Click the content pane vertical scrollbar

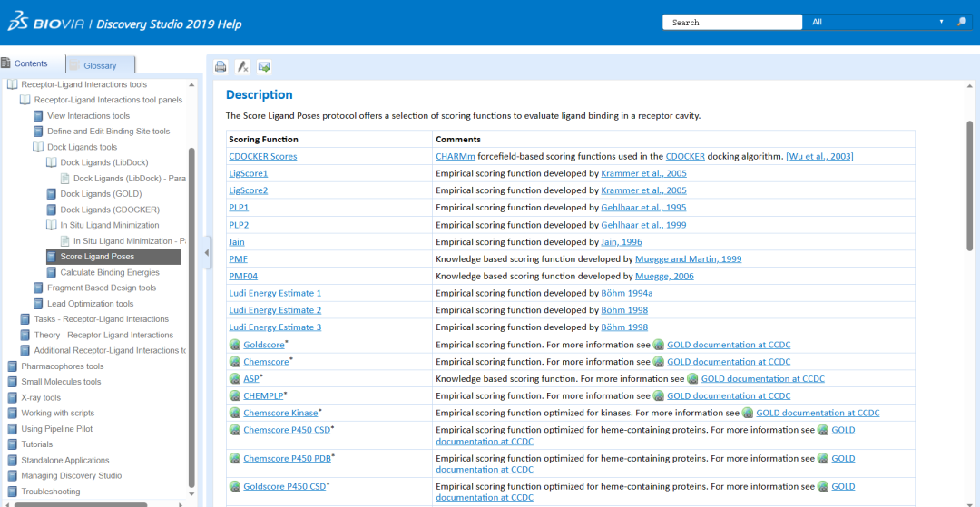pyautogui.click(x=969, y=186)
